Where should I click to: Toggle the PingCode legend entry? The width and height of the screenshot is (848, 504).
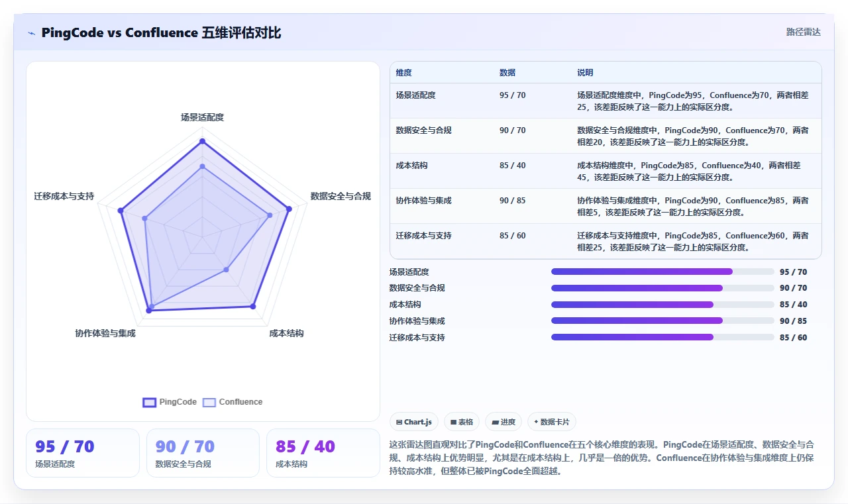(170, 402)
